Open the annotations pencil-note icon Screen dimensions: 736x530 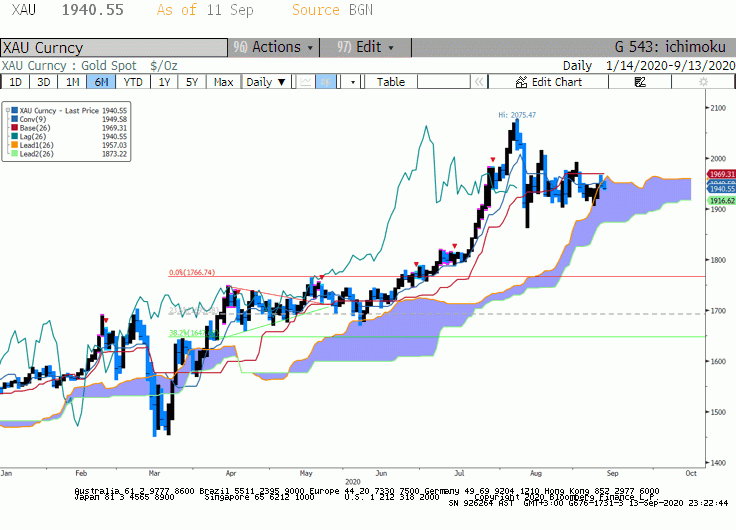(640, 82)
